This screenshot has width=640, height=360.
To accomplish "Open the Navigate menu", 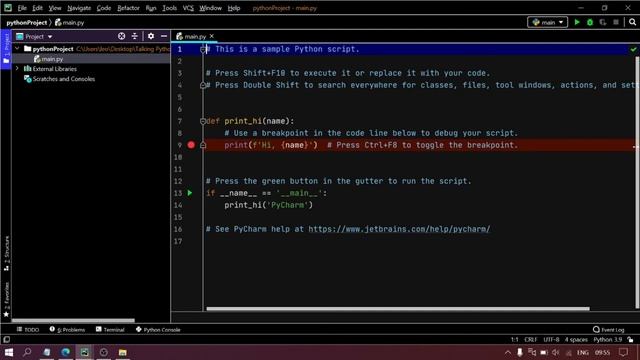I will point(79,8).
